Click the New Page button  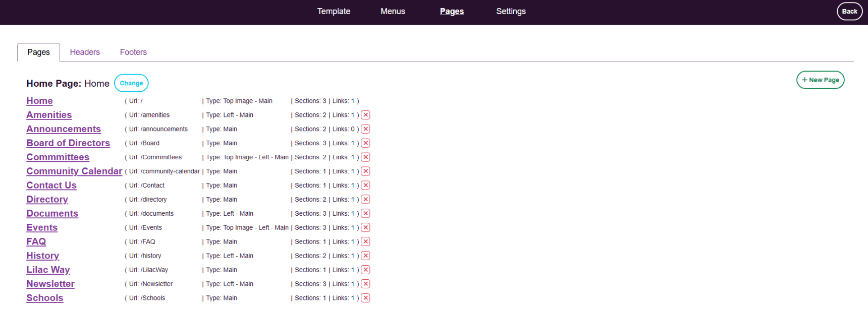820,80
